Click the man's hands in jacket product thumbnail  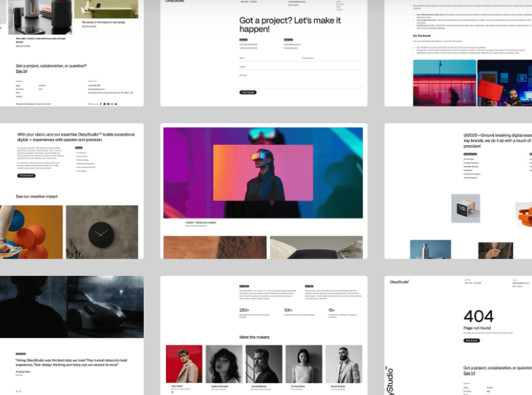496,251
